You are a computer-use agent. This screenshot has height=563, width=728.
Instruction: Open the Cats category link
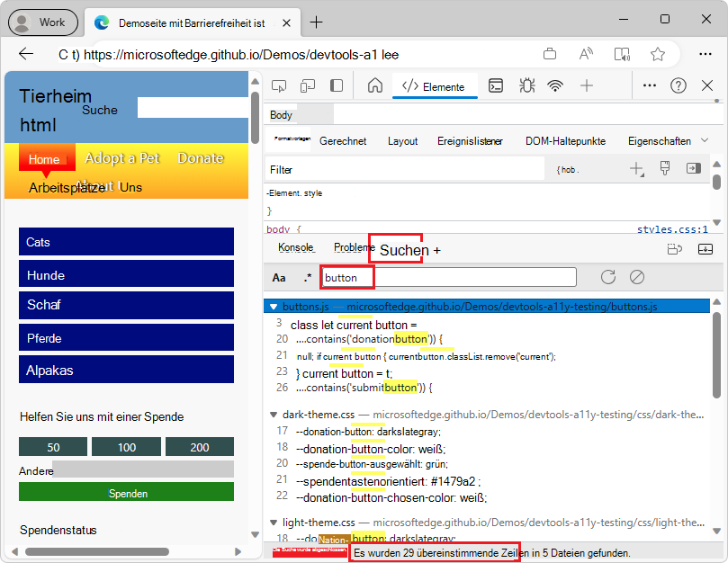coord(126,241)
